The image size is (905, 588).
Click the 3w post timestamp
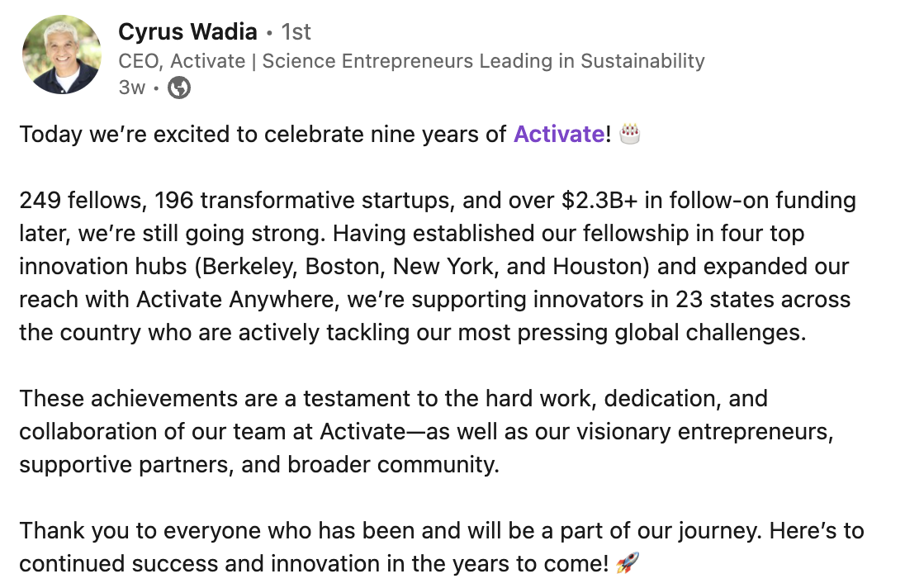tap(131, 88)
